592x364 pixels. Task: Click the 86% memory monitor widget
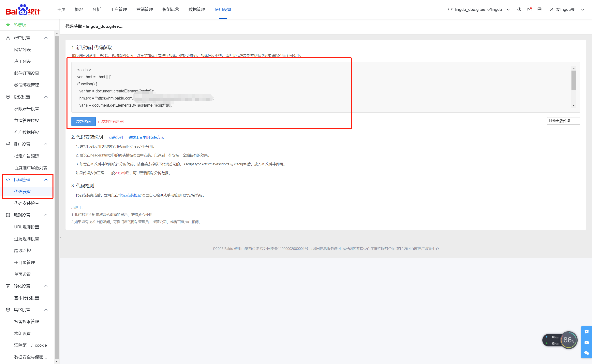tap(569, 340)
